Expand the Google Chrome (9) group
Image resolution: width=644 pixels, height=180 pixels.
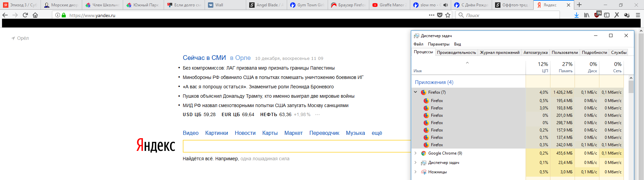pos(416,153)
